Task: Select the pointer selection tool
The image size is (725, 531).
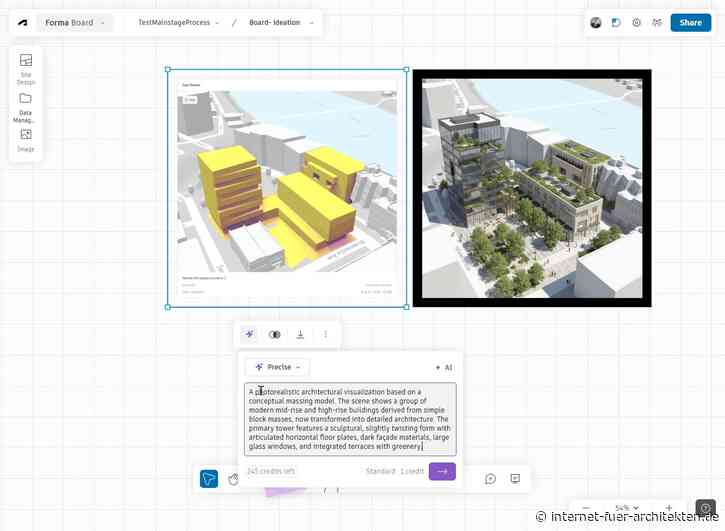Action: coord(209,479)
